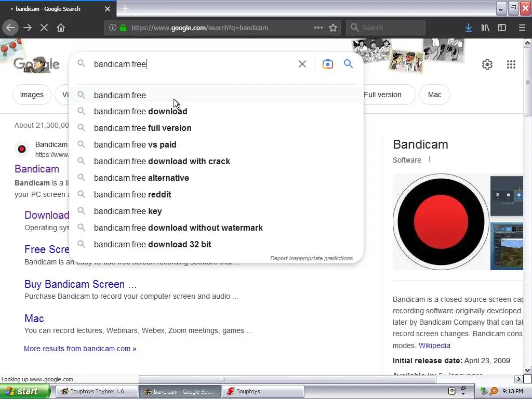This screenshot has width=532, height=399.
Task: Filter results by Images chip
Action: click(x=32, y=95)
